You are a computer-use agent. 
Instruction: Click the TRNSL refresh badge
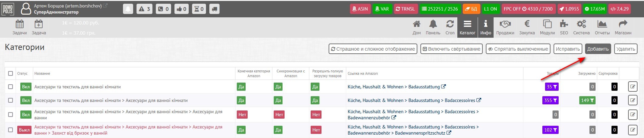tap(405, 9)
